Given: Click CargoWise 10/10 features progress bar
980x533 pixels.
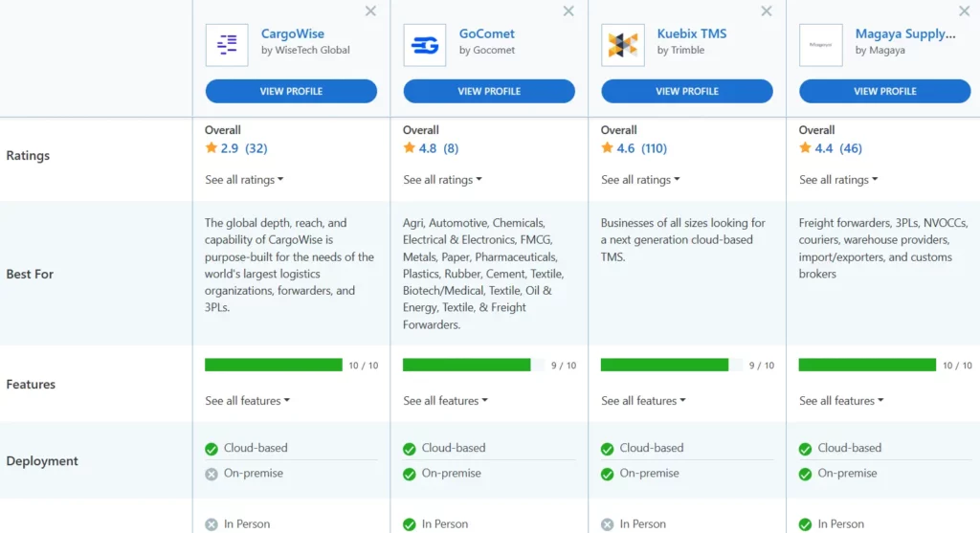Looking at the screenshot, I should click(x=274, y=365).
